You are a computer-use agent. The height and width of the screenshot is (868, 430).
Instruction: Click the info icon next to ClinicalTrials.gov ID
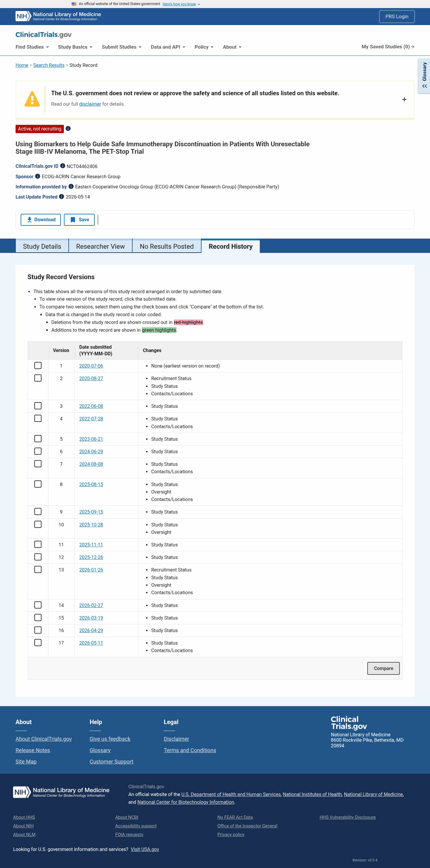pyautogui.click(x=63, y=166)
